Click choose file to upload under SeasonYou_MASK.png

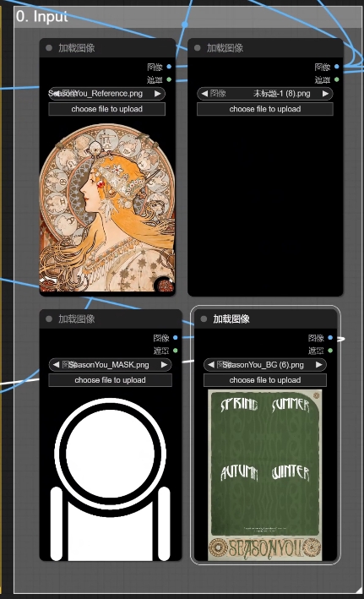coord(110,380)
